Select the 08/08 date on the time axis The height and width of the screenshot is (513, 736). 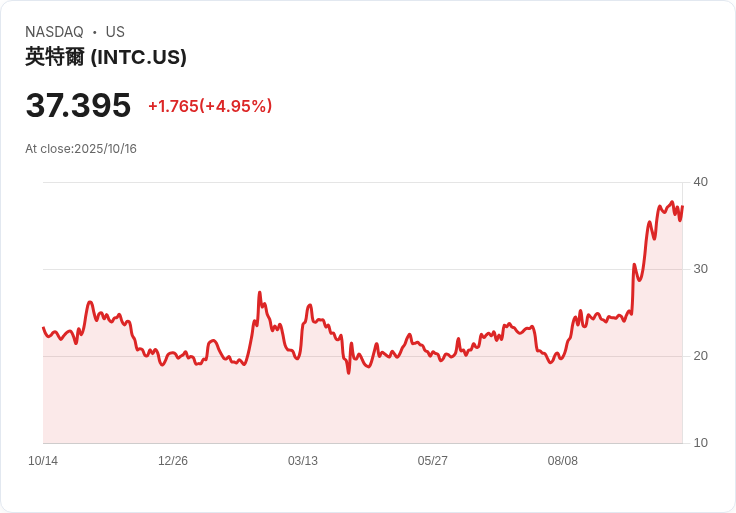(x=563, y=461)
